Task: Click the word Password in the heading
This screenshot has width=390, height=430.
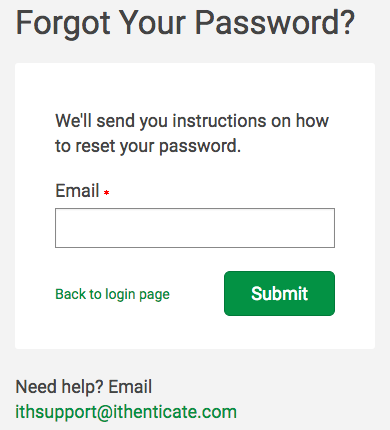Action: click(275, 23)
